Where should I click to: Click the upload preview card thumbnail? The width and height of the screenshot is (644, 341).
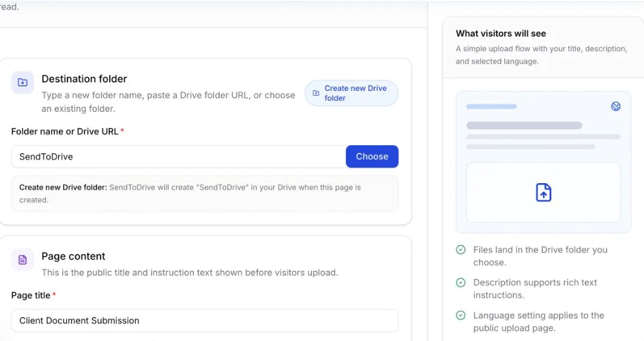tap(544, 162)
